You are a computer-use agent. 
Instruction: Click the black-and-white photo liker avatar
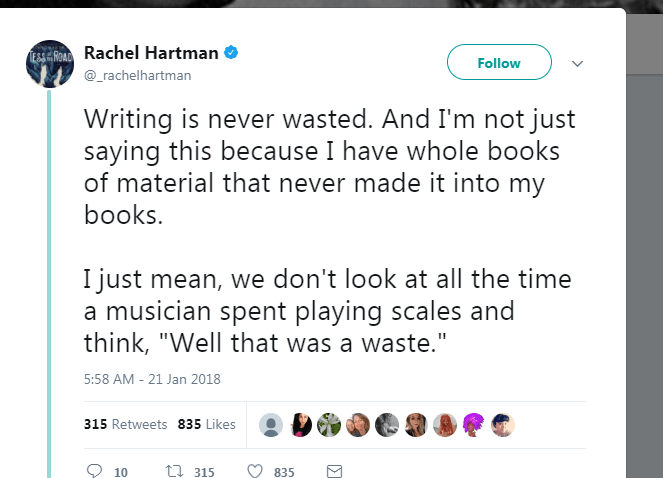point(388,425)
